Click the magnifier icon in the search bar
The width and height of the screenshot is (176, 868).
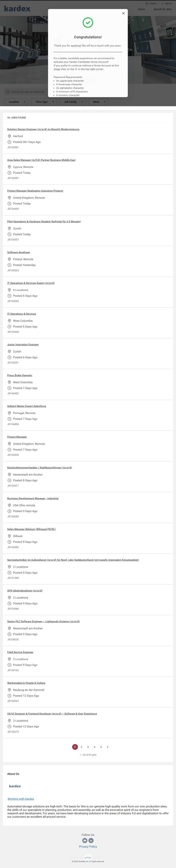click(8, 92)
